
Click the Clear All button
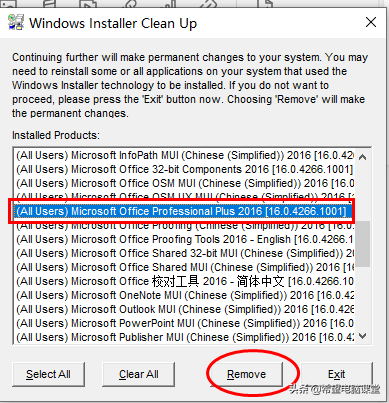point(138,374)
